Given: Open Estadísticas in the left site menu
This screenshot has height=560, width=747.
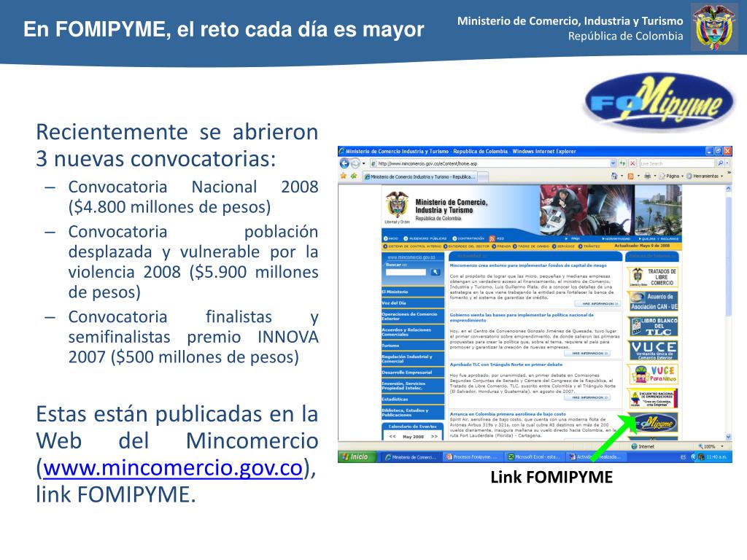Looking at the screenshot, I should point(413,400).
